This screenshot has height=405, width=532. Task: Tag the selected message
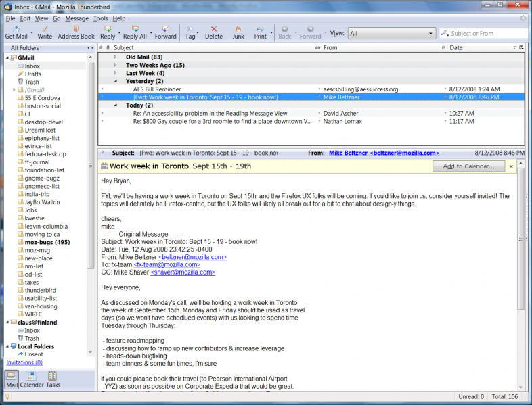pos(190,32)
